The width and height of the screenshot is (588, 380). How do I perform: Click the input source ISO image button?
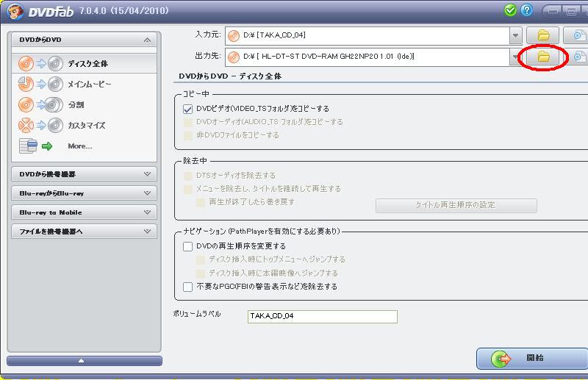pos(578,35)
